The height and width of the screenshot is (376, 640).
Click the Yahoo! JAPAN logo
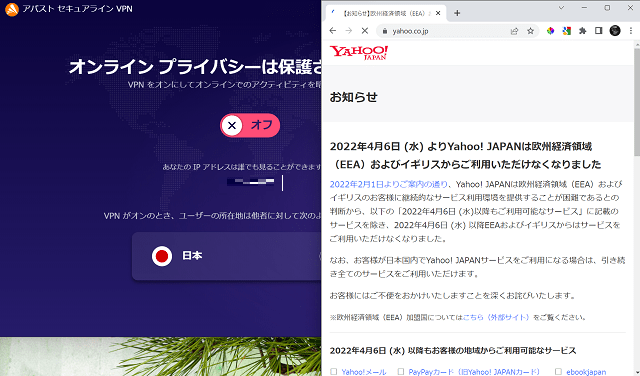pos(359,53)
